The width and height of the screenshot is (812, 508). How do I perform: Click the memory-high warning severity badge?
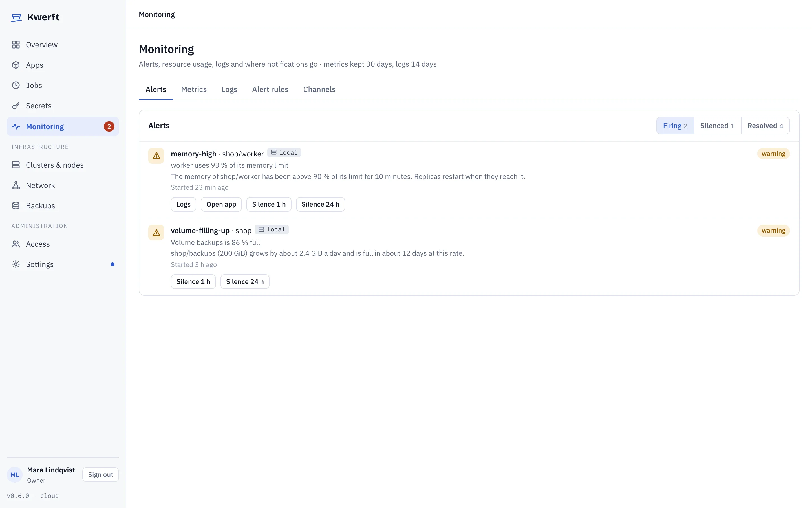[x=773, y=154]
